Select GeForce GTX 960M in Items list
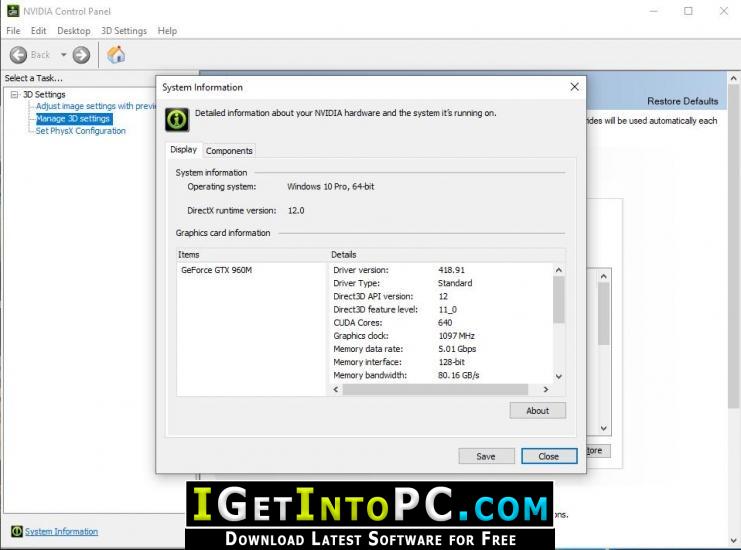 click(x=216, y=270)
